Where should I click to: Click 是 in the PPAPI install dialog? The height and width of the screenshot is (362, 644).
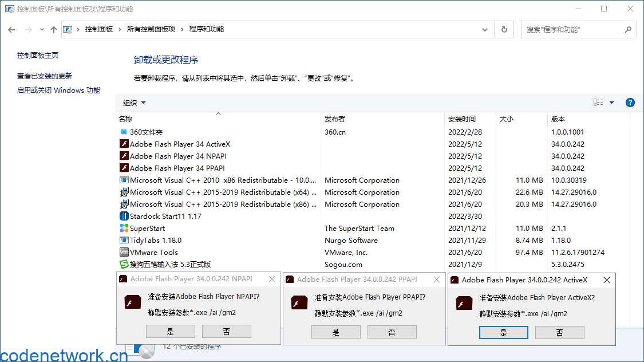coord(336,332)
